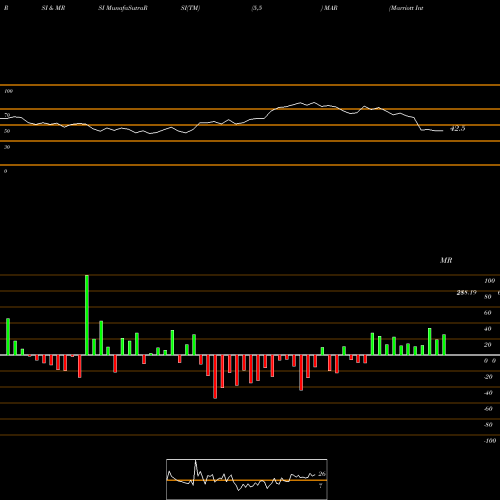Click the 70 label on RSI axis

click(x=7, y=115)
